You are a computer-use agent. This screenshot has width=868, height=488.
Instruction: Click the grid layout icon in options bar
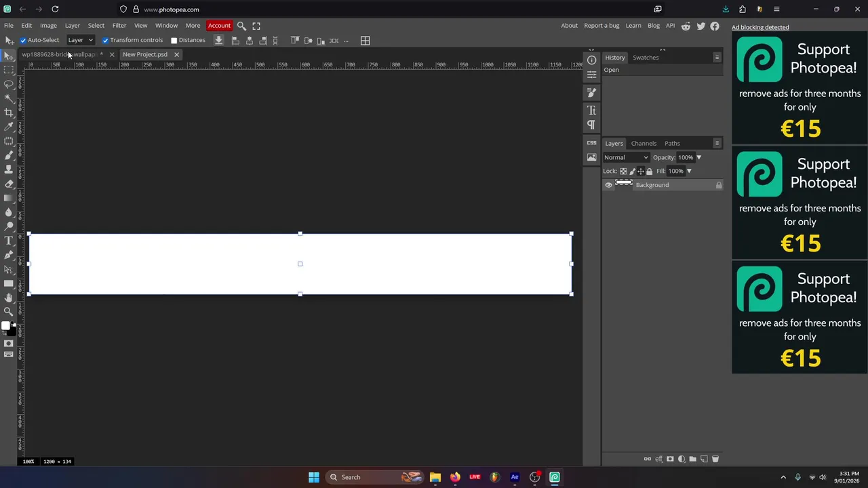(x=365, y=41)
